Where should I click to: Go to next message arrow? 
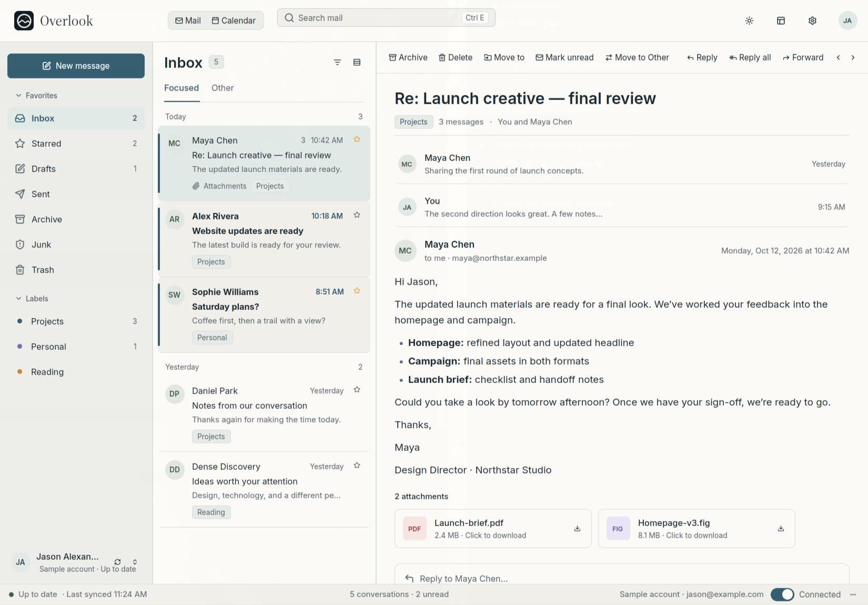pyautogui.click(x=853, y=57)
